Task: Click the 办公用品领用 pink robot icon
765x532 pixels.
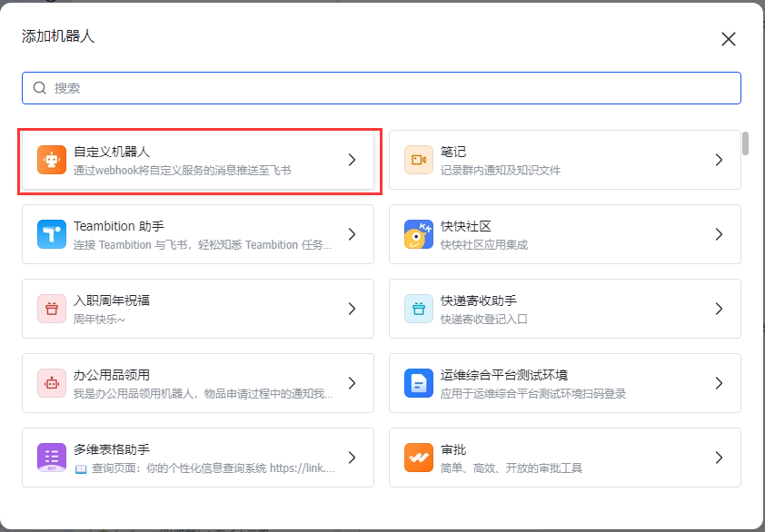Action: coord(52,383)
